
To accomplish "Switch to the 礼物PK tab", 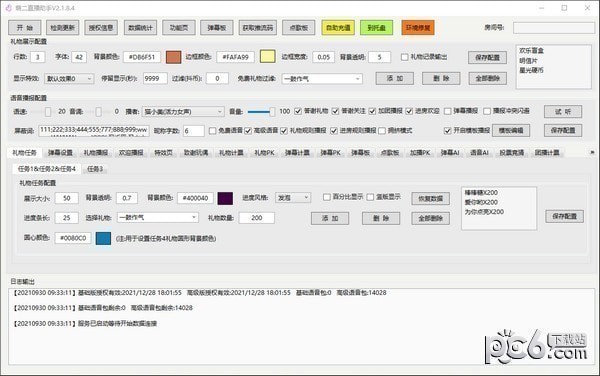I will pos(264,153).
